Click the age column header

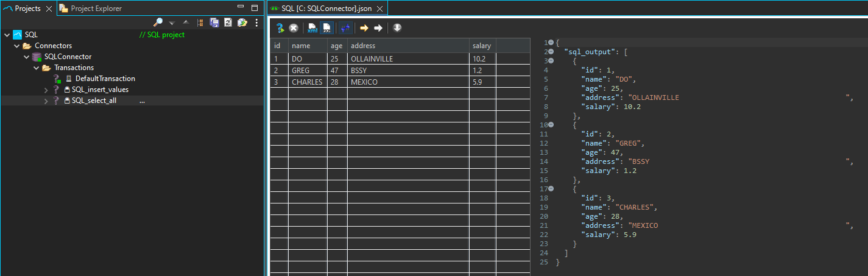[x=337, y=46]
